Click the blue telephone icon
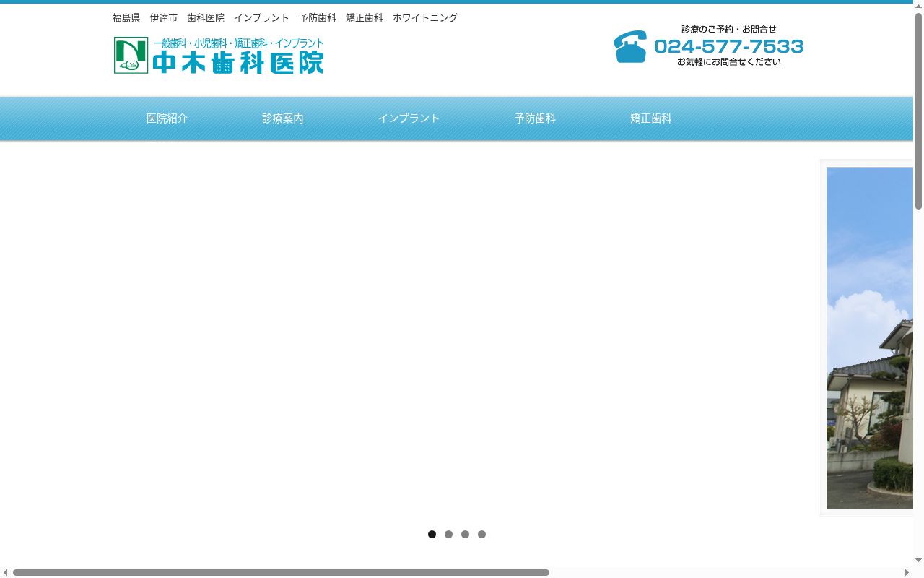Image resolution: width=924 pixels, height=578 pixels. 629,46
